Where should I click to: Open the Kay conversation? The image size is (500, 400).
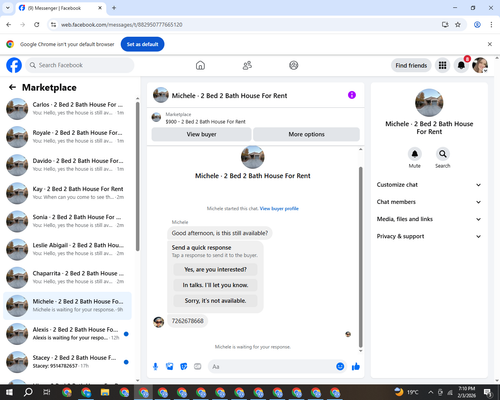pyautogui.click(x=67, y=193)
